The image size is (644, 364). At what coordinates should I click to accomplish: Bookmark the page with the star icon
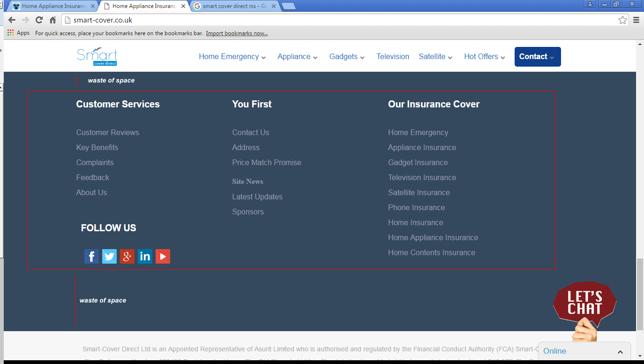(x=622, y=20)
